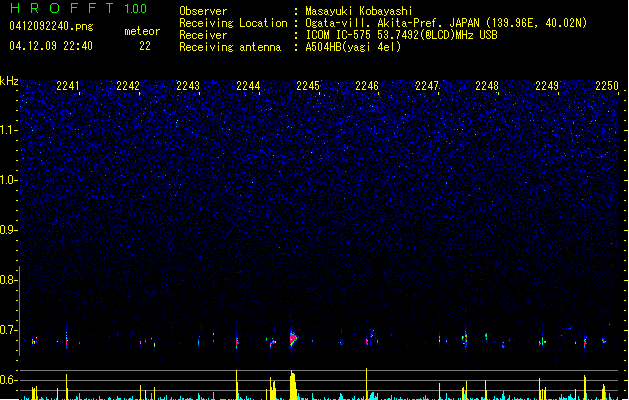Click the 1.1 kHz axis label
629x400 pixels.
click(8, 130)
